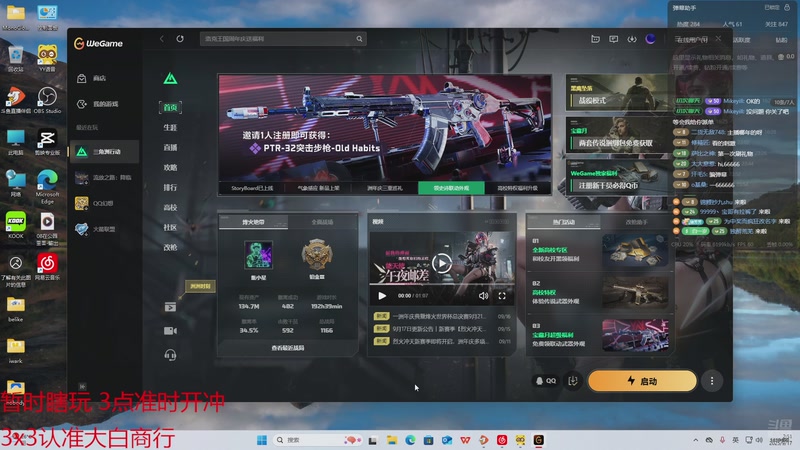800x450 pixels.
Task: Click the QQ login indicator button
Action: point(545,381)
